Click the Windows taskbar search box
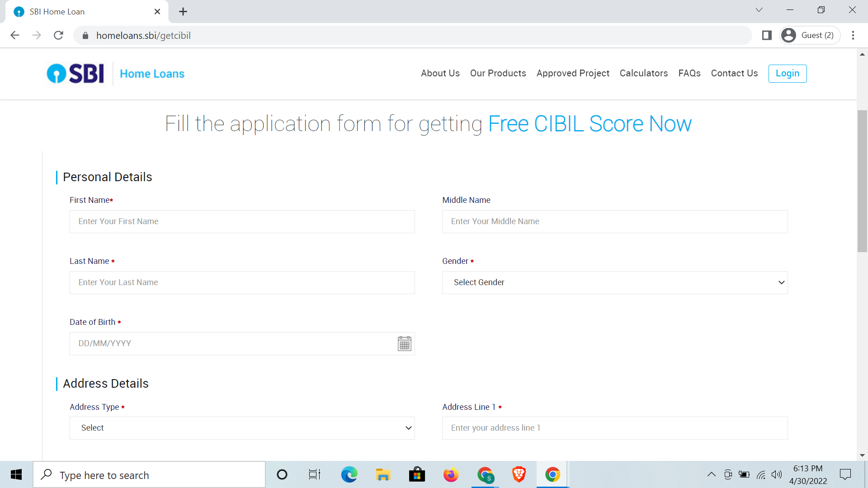The height and width of the screenshot is (488, 868). tap(149, 474)
